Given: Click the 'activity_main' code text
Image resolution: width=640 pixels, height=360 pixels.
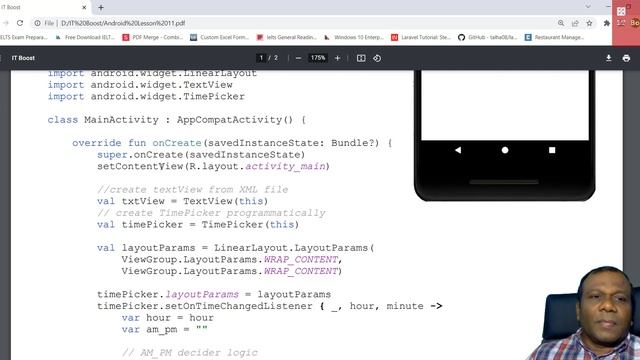Looking at the screenshot, I should [x=285, y=167].
